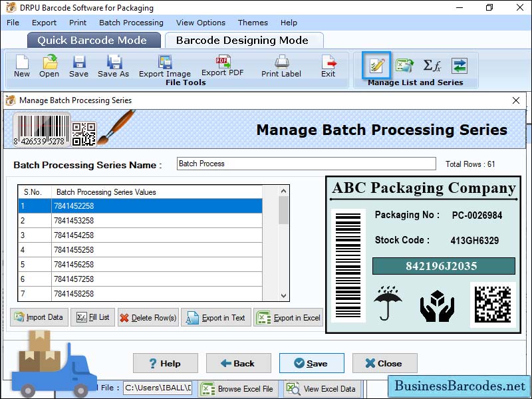The image size is (532, 399).
Task: Click the blue swap arrows icon
Action: pyautogui.click(x=459, y=65)
